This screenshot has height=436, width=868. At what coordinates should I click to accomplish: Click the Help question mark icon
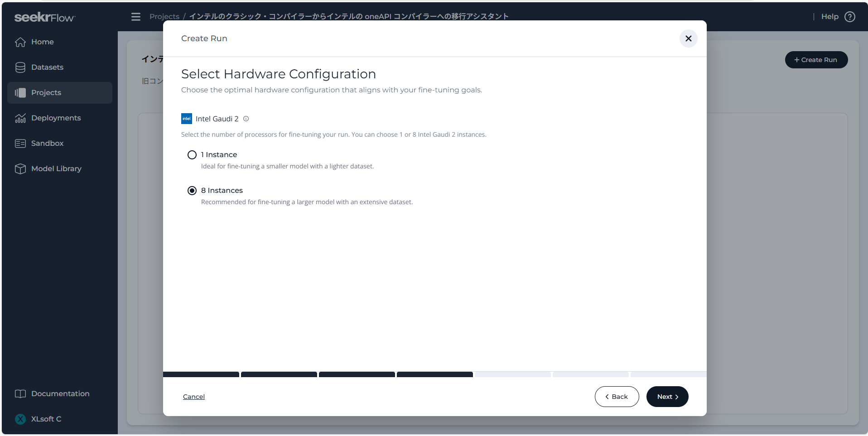pyautogui.click(x=850, y=17)
